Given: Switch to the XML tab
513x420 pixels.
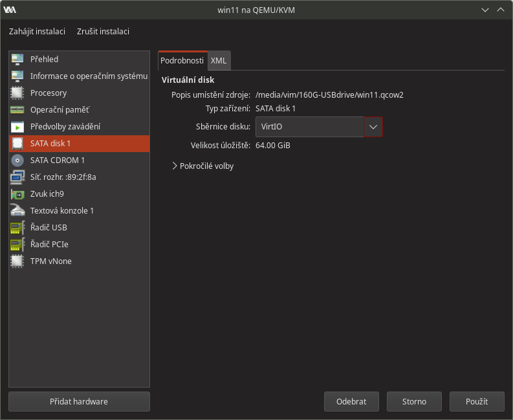Looking at the screenshot, I should 219,61.
